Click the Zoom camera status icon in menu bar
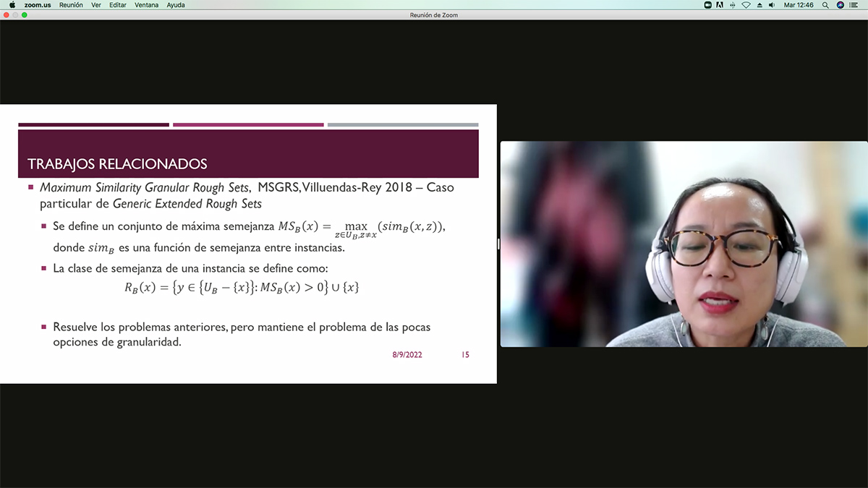868x488 pixels. click(x=707, y=4)
